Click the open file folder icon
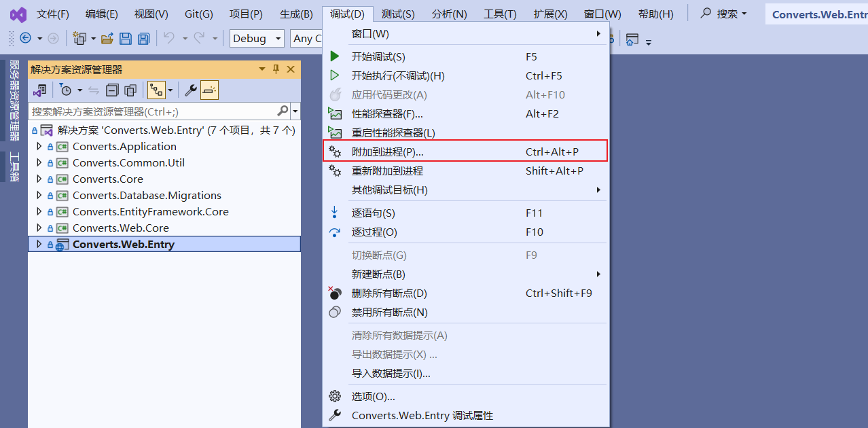 [x=107, y=39]
